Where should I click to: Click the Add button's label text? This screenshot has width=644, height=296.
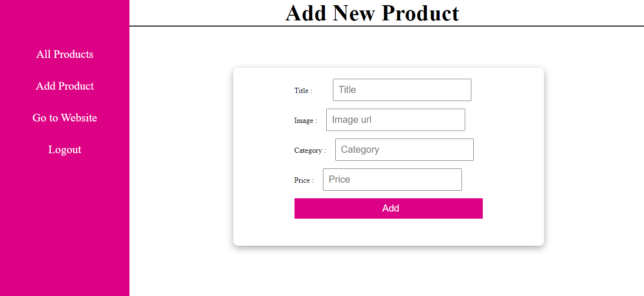(390, 208)
